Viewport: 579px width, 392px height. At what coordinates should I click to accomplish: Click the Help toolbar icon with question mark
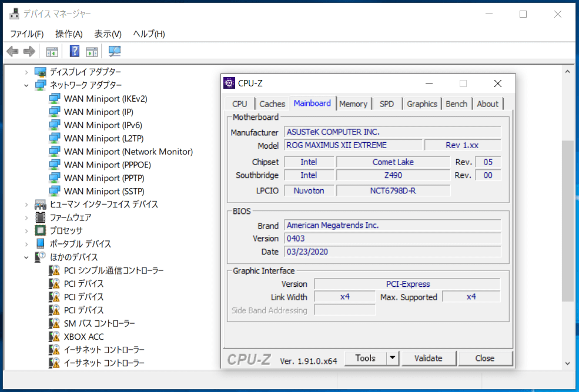[75, 51]
